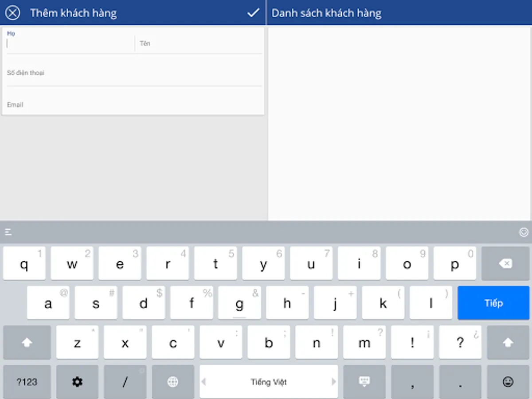Tap the p key
Screen dimensions: 532x399
(x=455, y=264)
